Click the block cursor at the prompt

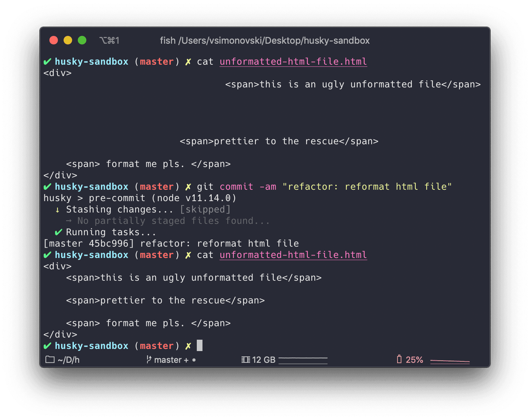click(199, 345)
